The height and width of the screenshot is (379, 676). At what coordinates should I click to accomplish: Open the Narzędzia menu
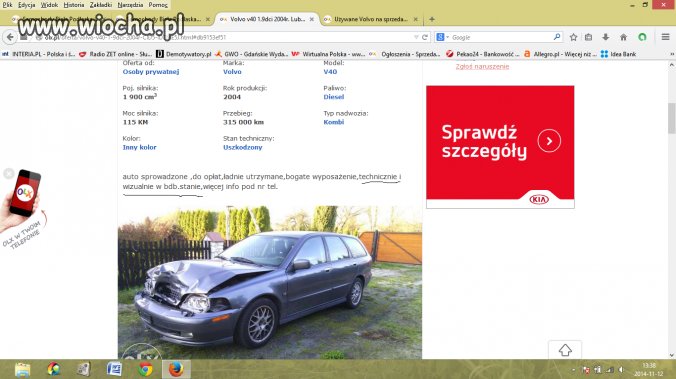[130, 5]
